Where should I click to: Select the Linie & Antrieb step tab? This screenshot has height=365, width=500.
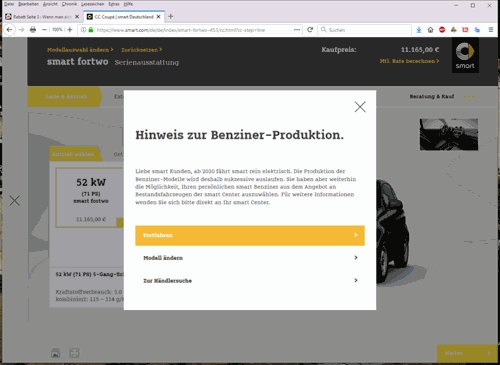[x=64, y=97]
